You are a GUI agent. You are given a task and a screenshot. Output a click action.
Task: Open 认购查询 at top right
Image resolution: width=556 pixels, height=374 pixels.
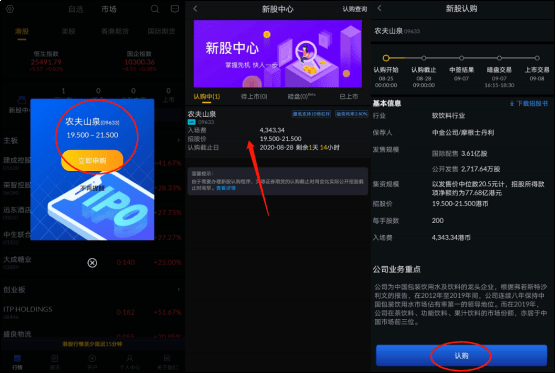355,9
